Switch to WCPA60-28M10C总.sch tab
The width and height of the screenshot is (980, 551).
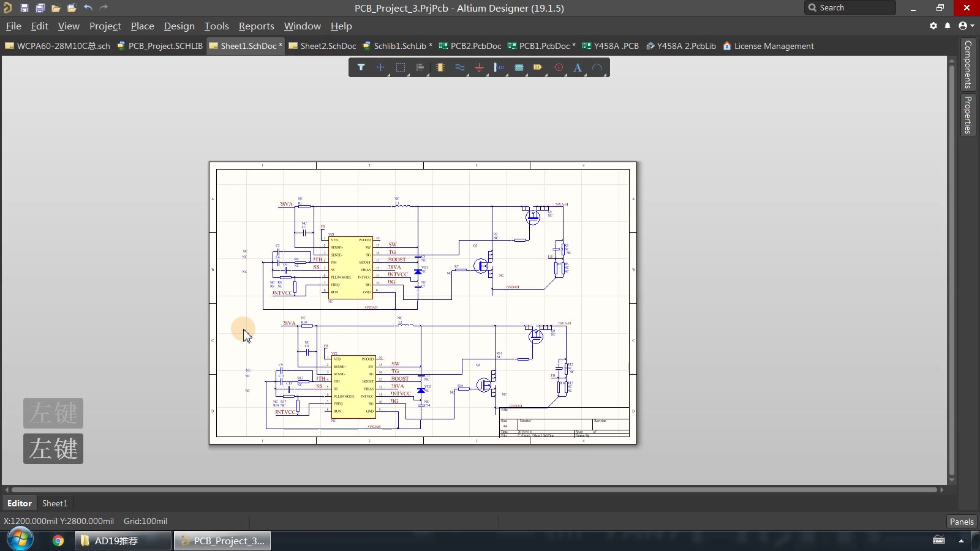[58, 46]
